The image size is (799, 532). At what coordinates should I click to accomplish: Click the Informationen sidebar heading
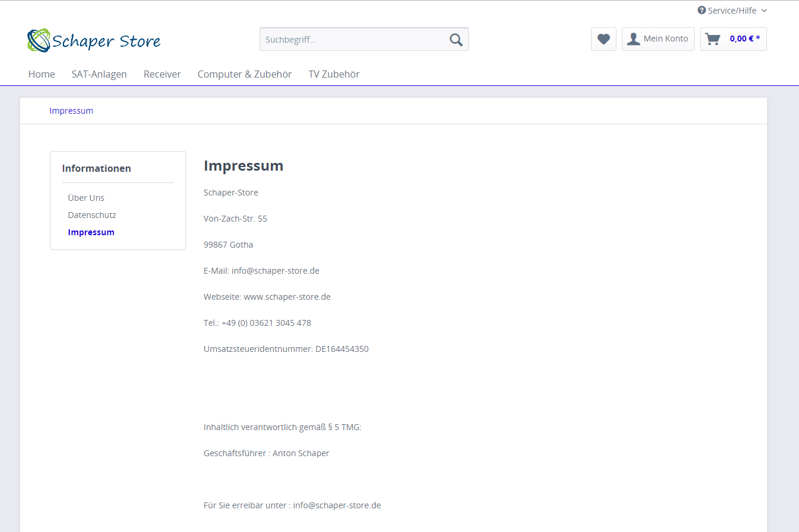(97, 168)
